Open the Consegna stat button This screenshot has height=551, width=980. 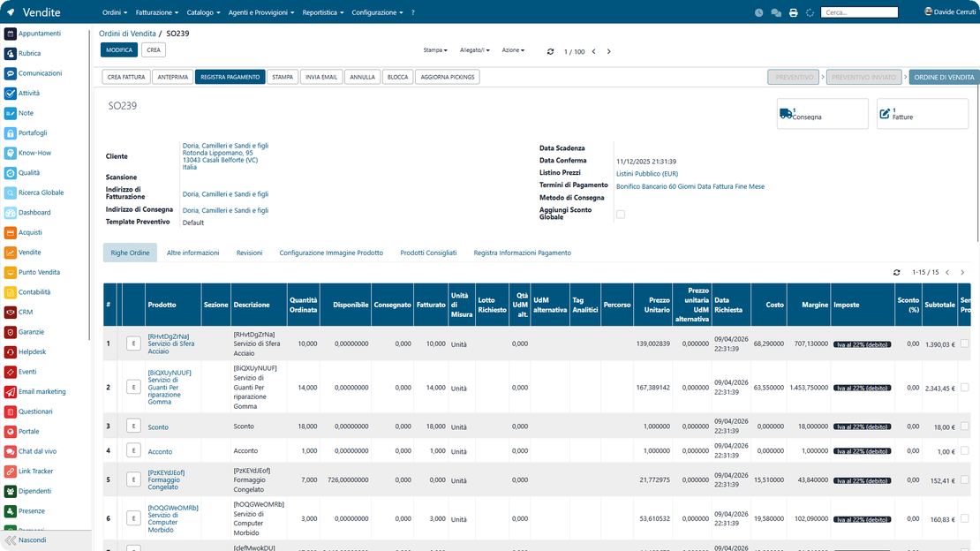[x=823, y=114]
